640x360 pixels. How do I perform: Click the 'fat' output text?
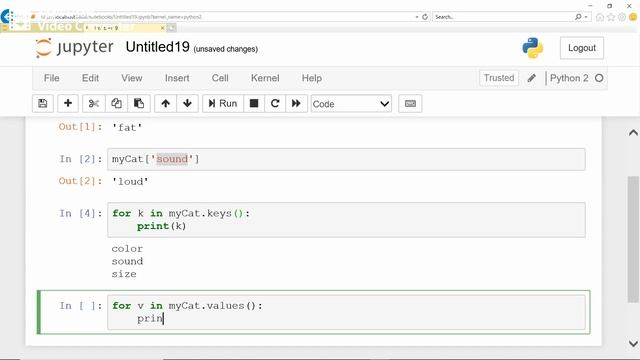(x=127, y=127)
